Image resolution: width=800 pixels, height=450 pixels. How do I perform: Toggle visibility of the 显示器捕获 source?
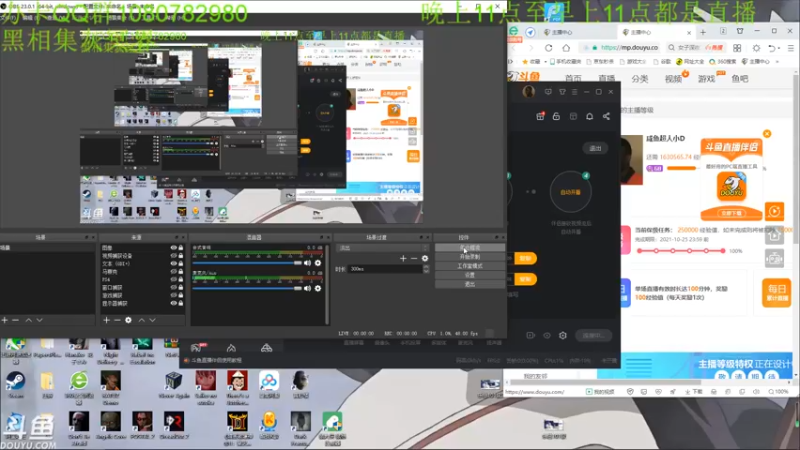[x=173, y=303]
